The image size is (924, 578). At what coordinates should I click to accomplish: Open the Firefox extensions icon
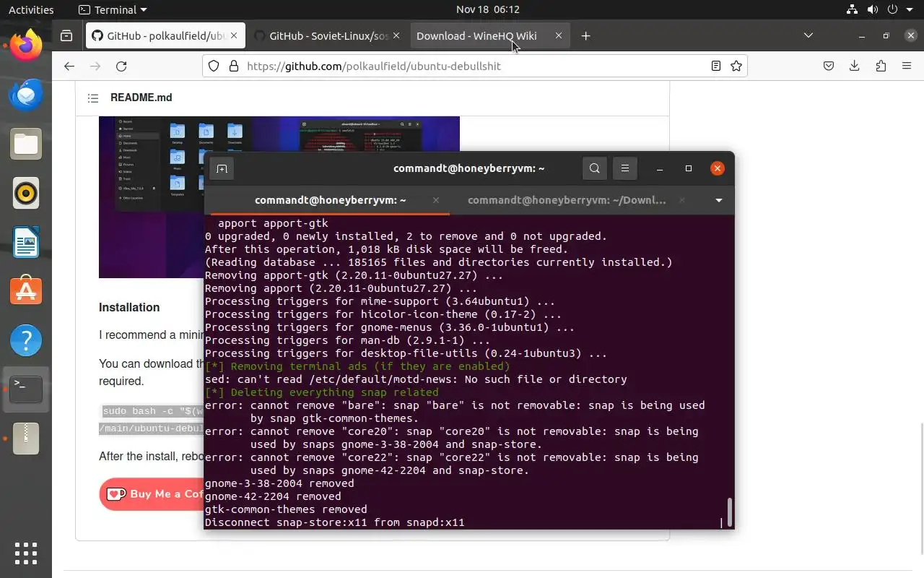(x=881, y=66)
